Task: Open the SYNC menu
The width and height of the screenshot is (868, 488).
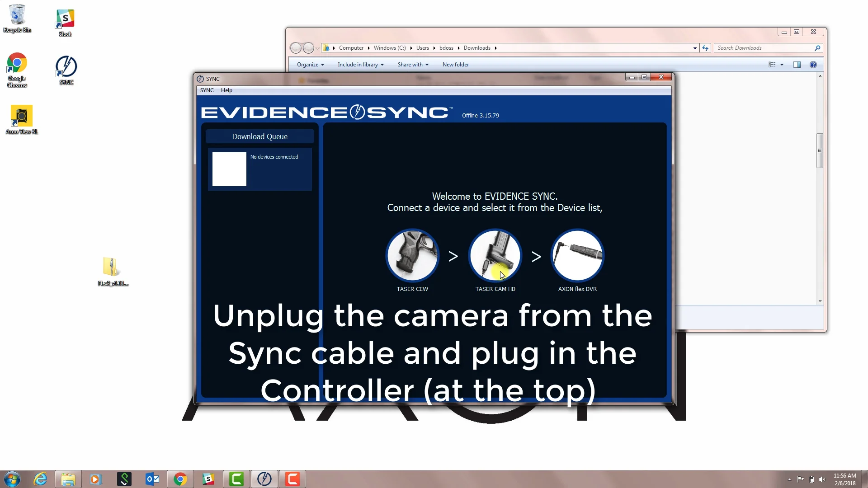Action: (207, 90)
